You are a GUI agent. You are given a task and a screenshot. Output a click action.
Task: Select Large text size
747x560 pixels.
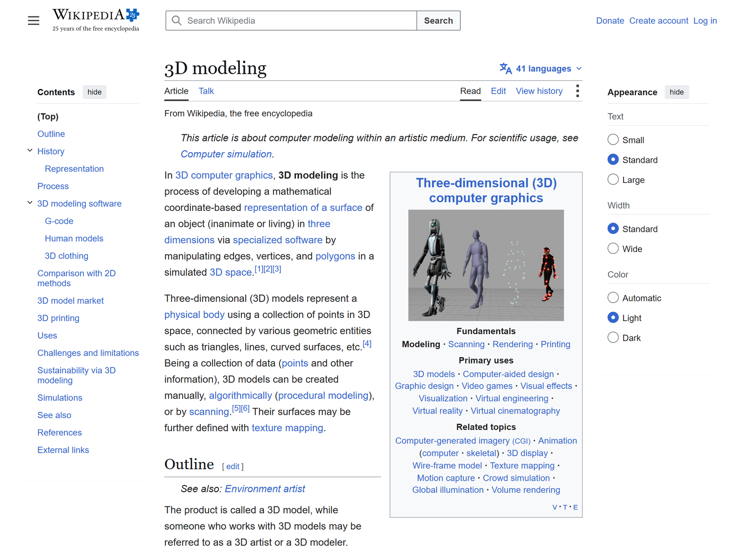coord(613,180)
